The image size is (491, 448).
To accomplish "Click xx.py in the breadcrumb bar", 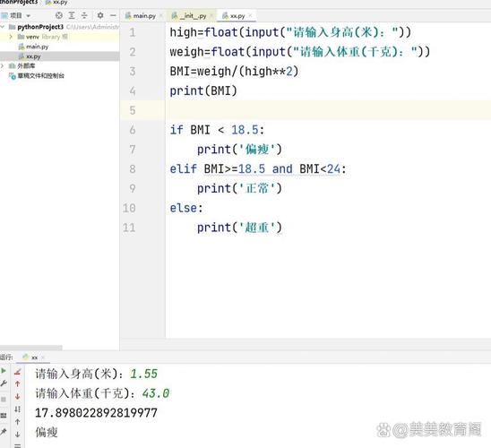I will [x=56, y=2].
